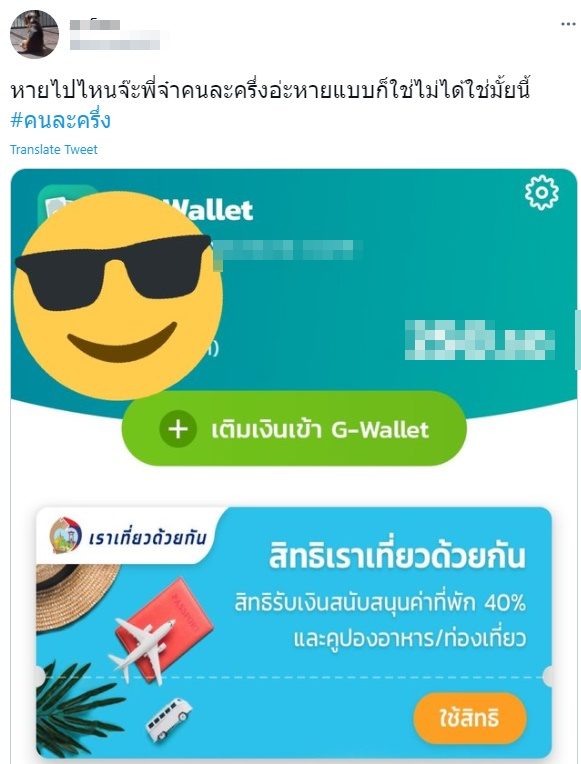Click the tweet text beginning with หายไปไหน

pos(270,91)
